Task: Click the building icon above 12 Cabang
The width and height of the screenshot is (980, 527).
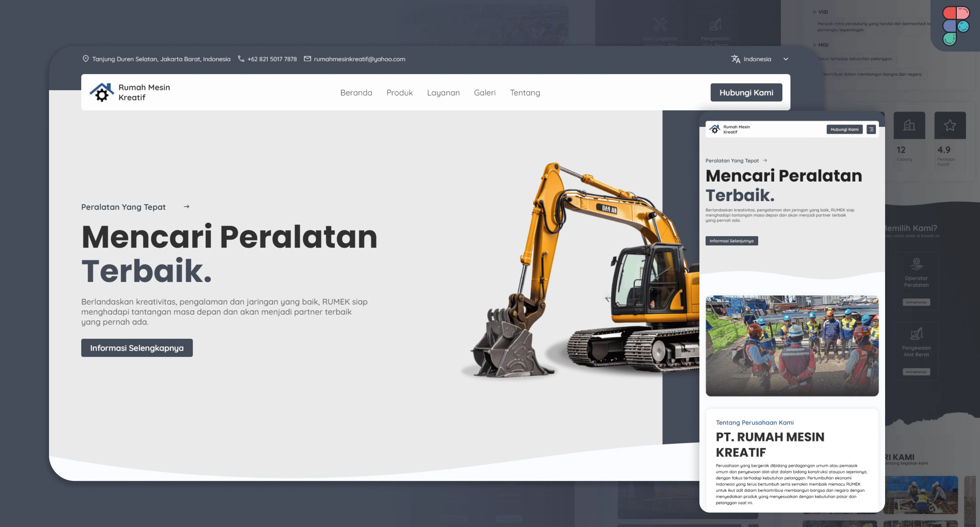Action: click(x=909, y=125)
